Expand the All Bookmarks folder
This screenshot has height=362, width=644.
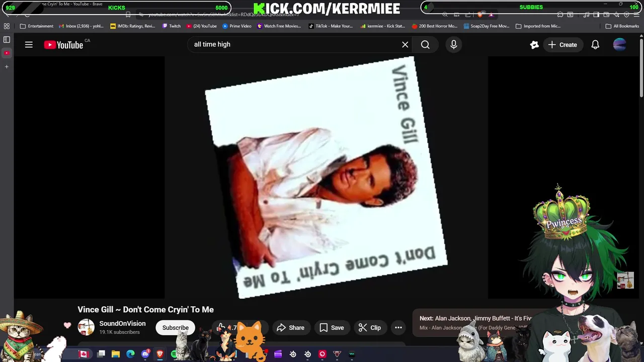click(622, 26)
